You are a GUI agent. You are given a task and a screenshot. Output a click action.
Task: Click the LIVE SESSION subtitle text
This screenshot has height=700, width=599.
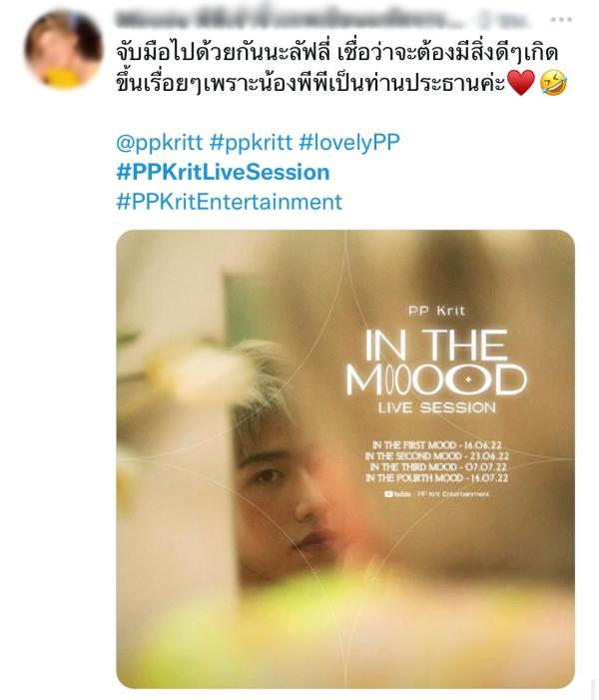click(x=436, y=407)
